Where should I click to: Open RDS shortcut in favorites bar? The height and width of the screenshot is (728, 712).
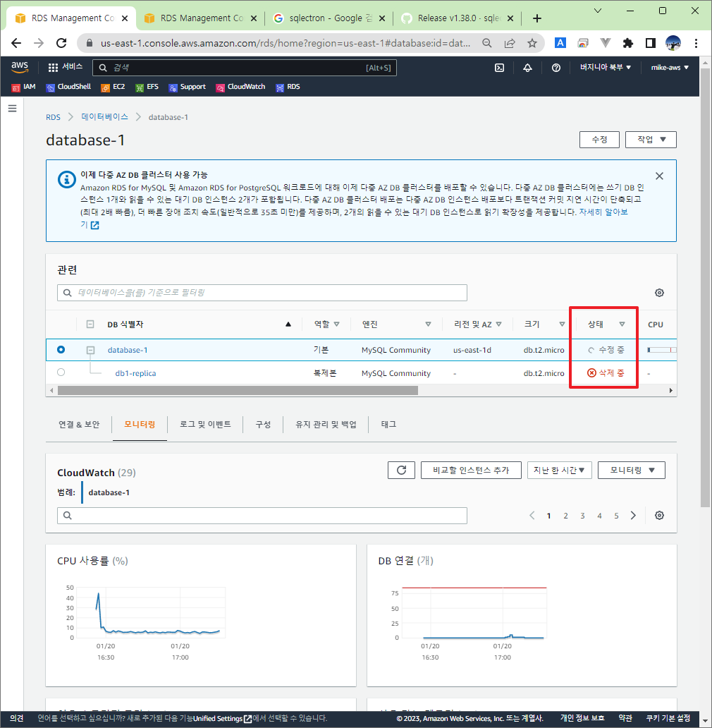pos(288,87)
